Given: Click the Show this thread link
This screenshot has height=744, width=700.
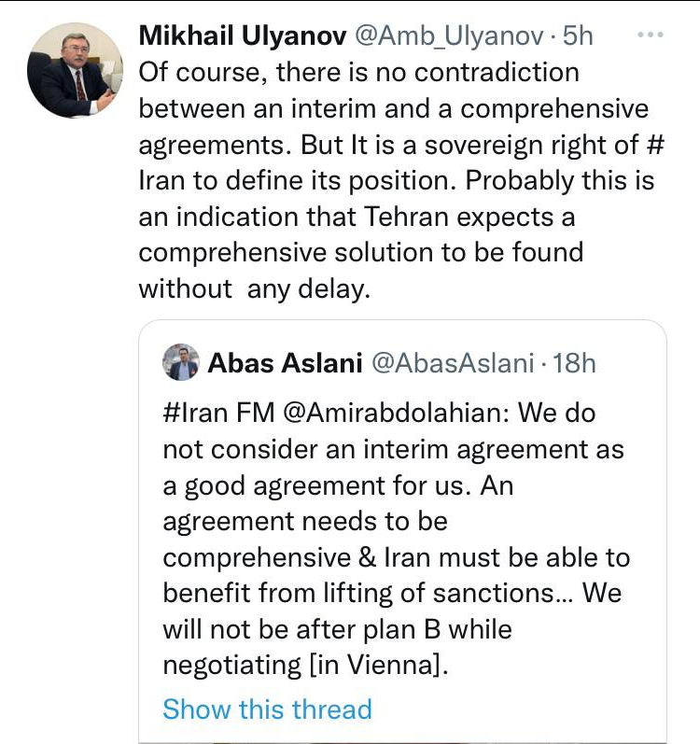Looking at the screenshot, I should [267, 709].
